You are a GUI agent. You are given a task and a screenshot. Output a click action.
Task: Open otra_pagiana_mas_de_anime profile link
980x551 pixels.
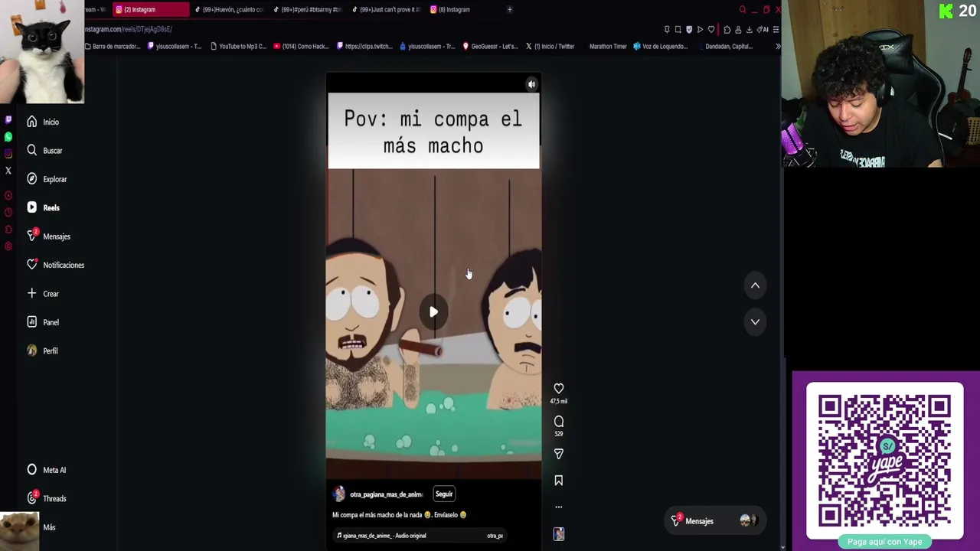[386, 494]
